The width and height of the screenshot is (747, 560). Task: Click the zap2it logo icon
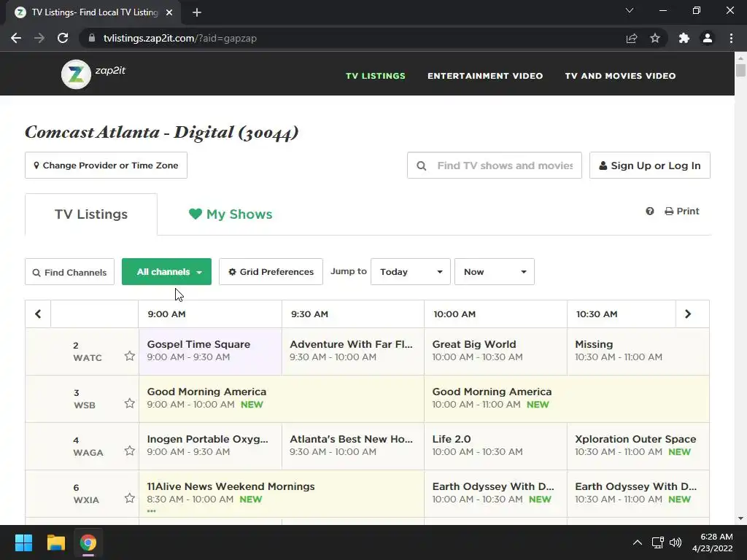[x=76, y=74]
